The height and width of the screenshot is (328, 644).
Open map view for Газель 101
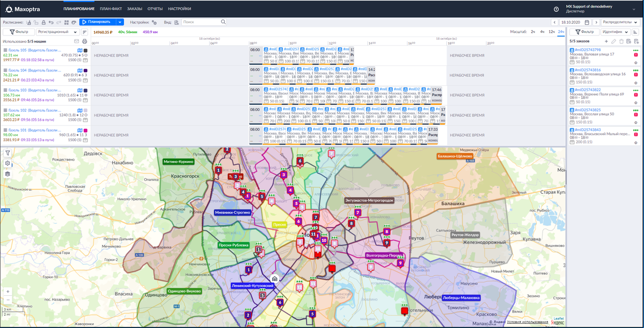79,130
